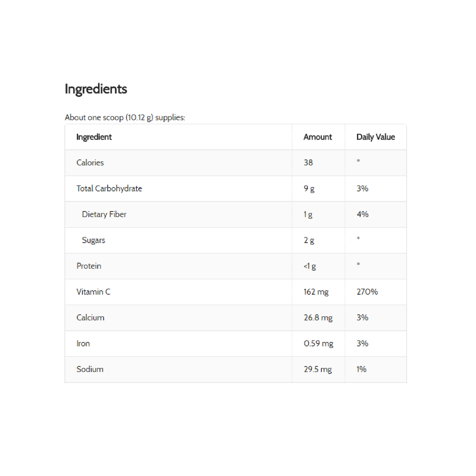Click the Ingredients heading
Viewport: 476px width, 476px height.
[x=96, y=89]
